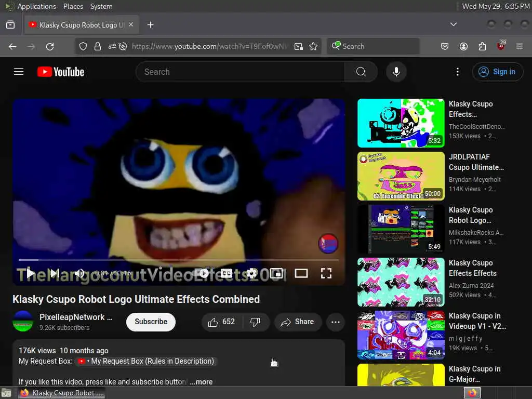Image resolution: width=532 pixels, height=399 pixels.
Task: Open the PixelleapNetwork channel avatar
Action: click(23, 321)
